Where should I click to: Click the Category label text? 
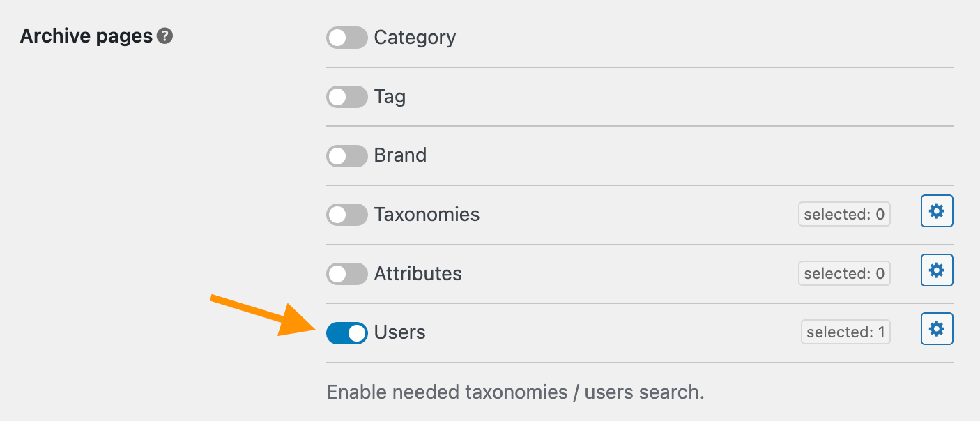tap(415, 38)
